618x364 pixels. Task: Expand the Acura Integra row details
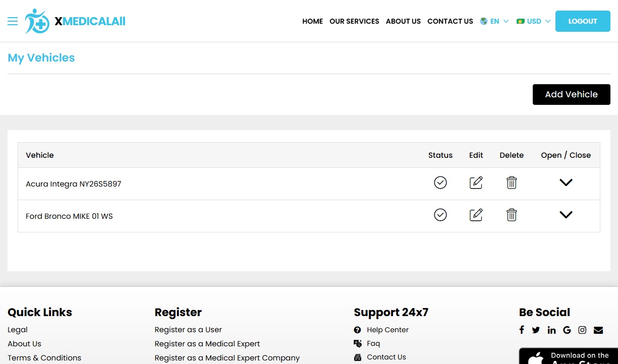point(566,183)
